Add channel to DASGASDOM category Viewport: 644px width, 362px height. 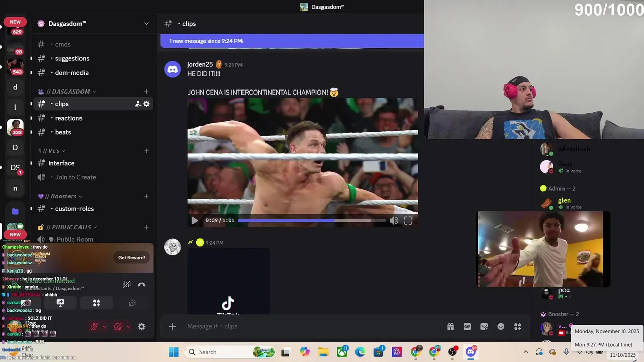[x=146, y=92]
